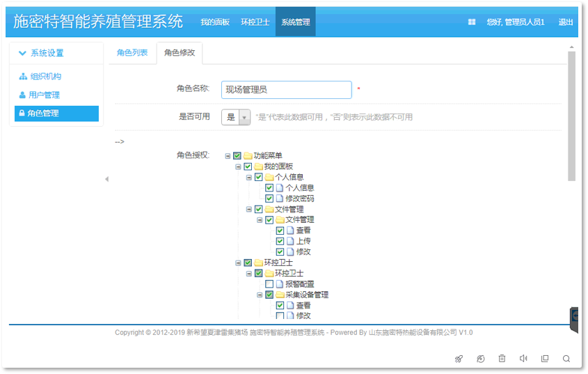Open the 环控卫士 top navigation menu
Viewport: 588px width, 374px height.
point(255,22)
